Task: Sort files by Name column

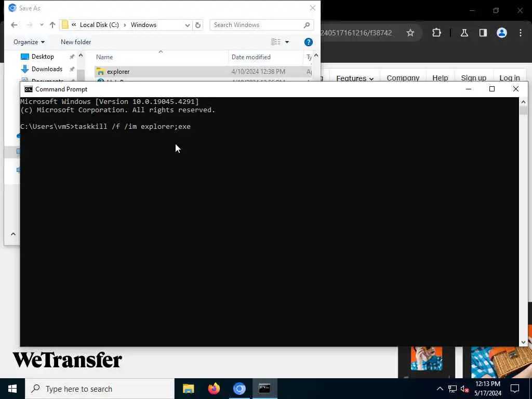Action: 104,57
